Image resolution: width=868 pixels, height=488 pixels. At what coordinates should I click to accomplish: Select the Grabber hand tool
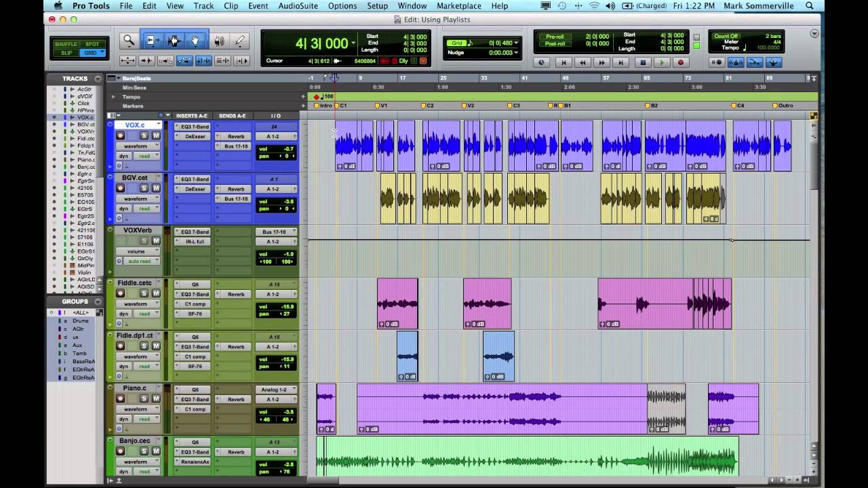point(196,41)
